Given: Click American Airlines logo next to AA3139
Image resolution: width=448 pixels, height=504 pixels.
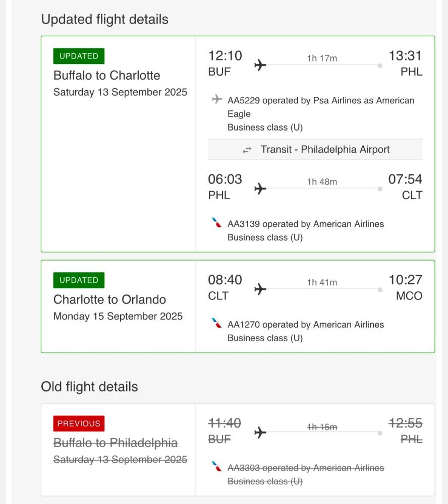Looking at the screenshot, I should coord(216,222).
